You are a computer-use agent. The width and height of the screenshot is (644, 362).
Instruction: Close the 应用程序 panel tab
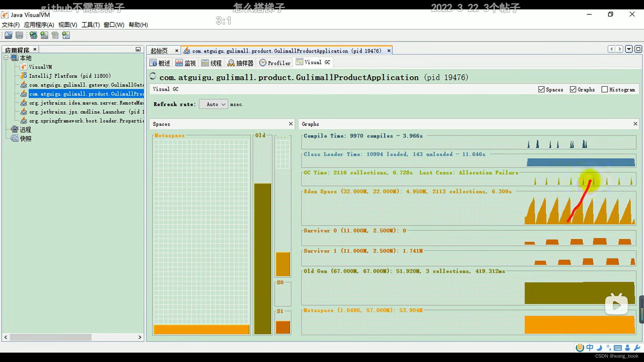pyautogui.click(x=35, y=49)
